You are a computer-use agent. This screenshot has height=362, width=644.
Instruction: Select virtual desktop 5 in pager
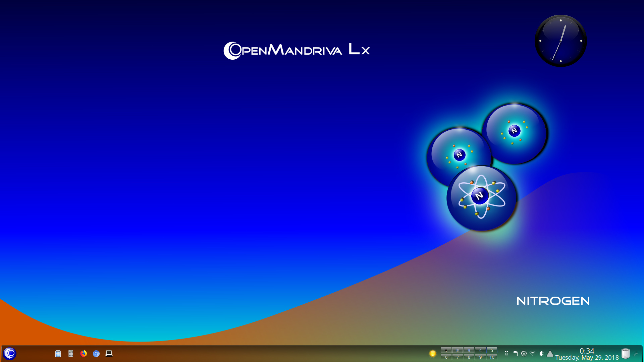tap(492, 350)
